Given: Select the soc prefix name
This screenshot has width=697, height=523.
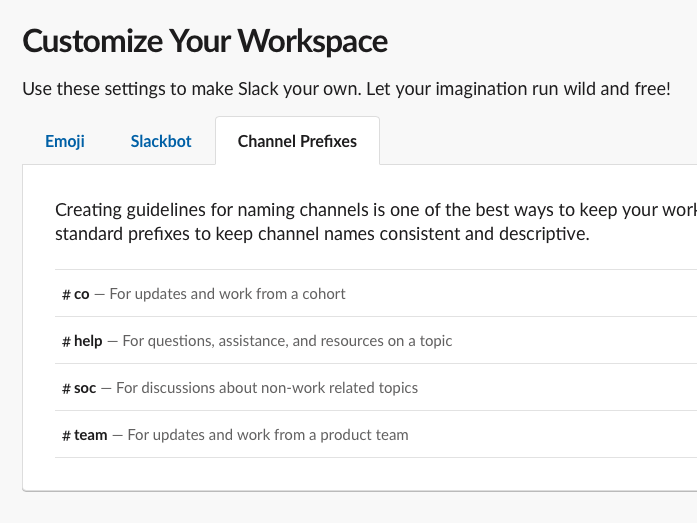Looking at the screenshot, I should pos(85,388).
